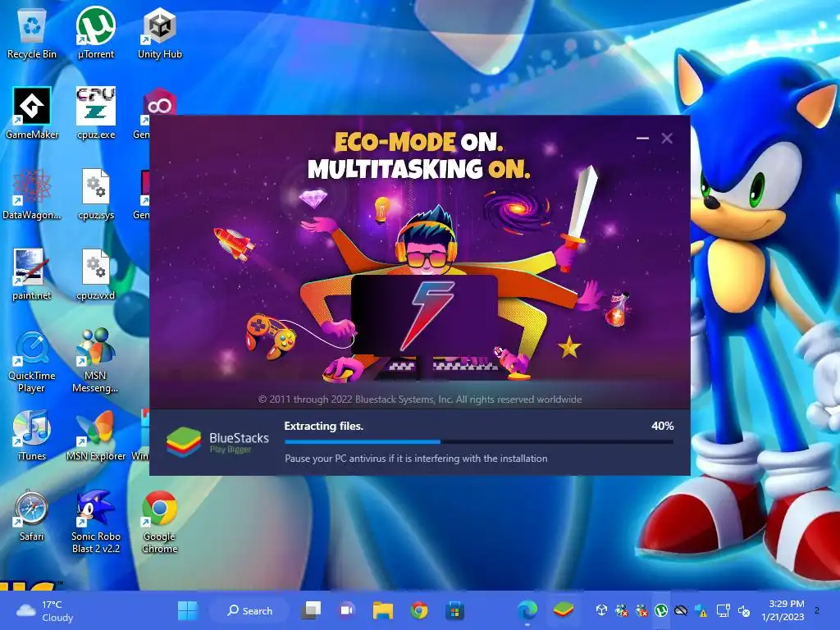Select the GameMaker desktop shortcut
Viewport: 840px width, 630px height.
pos(32,113)
